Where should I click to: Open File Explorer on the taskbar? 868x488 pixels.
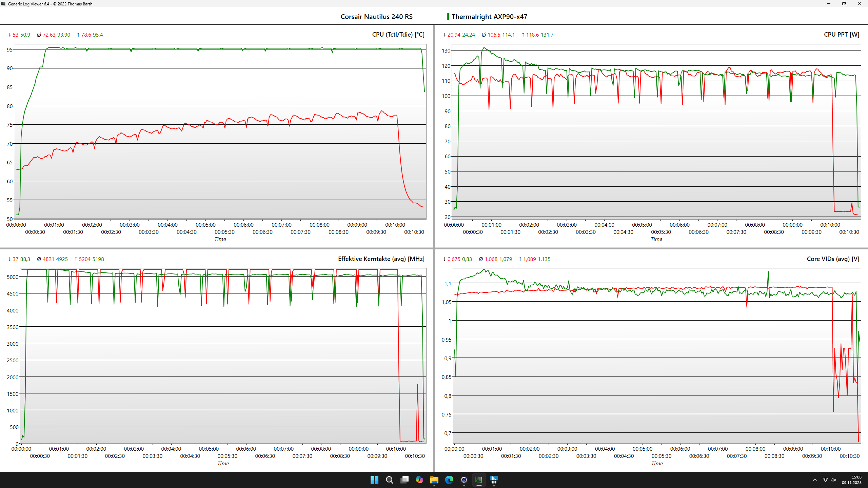(x=434, y=480)
